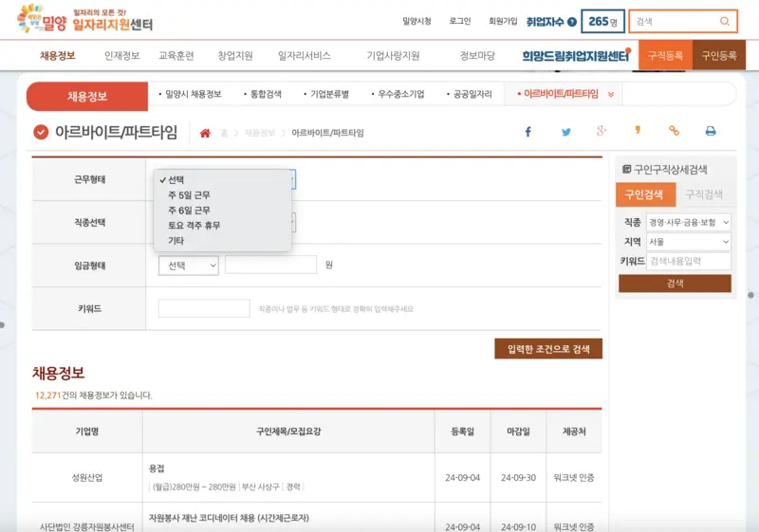Image resolution: width=759 pixels, height=532 pixels.
Task: Open 일자리서비스 main menu
Action: coord(304,56)
